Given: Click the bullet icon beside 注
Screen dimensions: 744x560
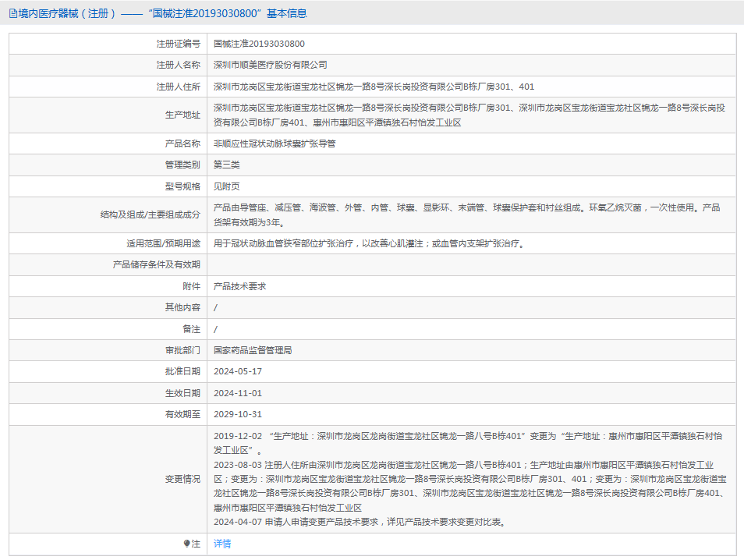Looking at the screenshot, I should tap(187, 544).
